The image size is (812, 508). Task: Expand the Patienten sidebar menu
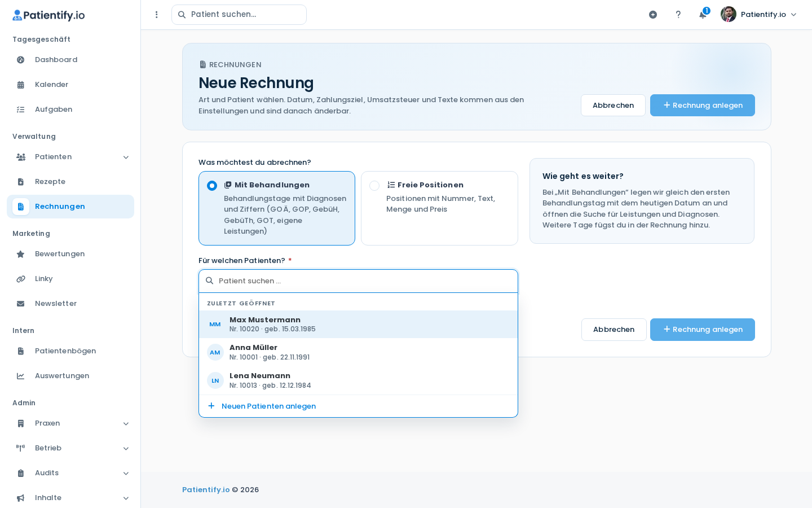(x=70, y=157)
